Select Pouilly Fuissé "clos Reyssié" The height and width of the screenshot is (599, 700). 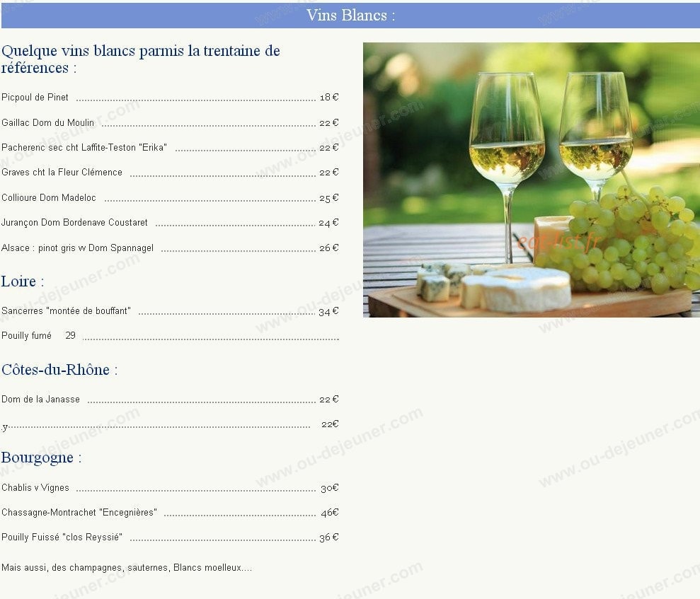coord(62,537)
